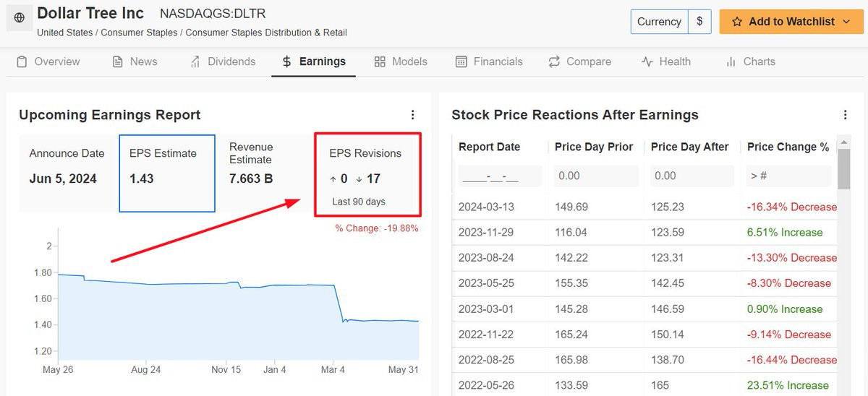Click the dollar sign currency symbol button
Viewport: 868px width, 396px height.
[x=699, y=22]
